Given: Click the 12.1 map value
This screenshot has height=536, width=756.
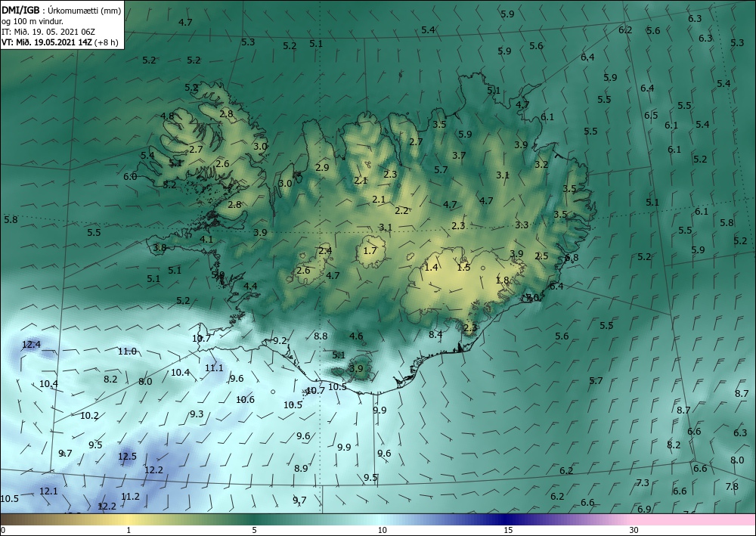Looking at the screenshot, I should tap(48, 491).
